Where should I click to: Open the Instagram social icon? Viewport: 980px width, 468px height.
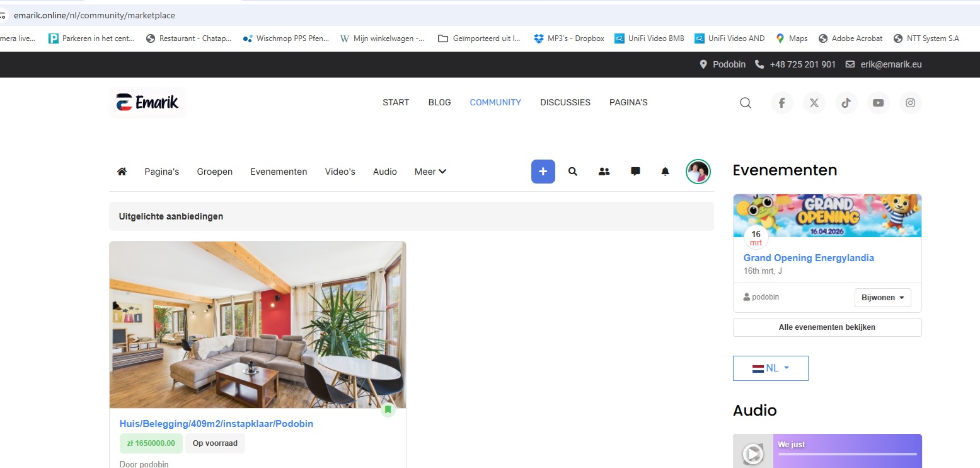pos(910,103)
